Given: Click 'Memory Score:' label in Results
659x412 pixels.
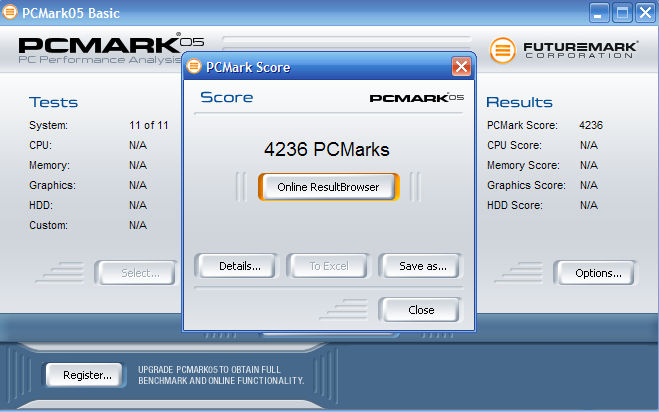Looking at the screenshot, I should (523, 165).
